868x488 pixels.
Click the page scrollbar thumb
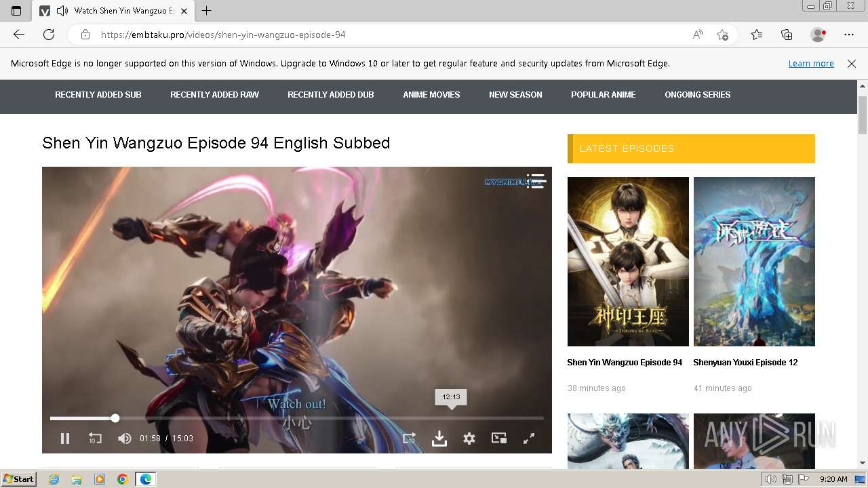(863, 115)
